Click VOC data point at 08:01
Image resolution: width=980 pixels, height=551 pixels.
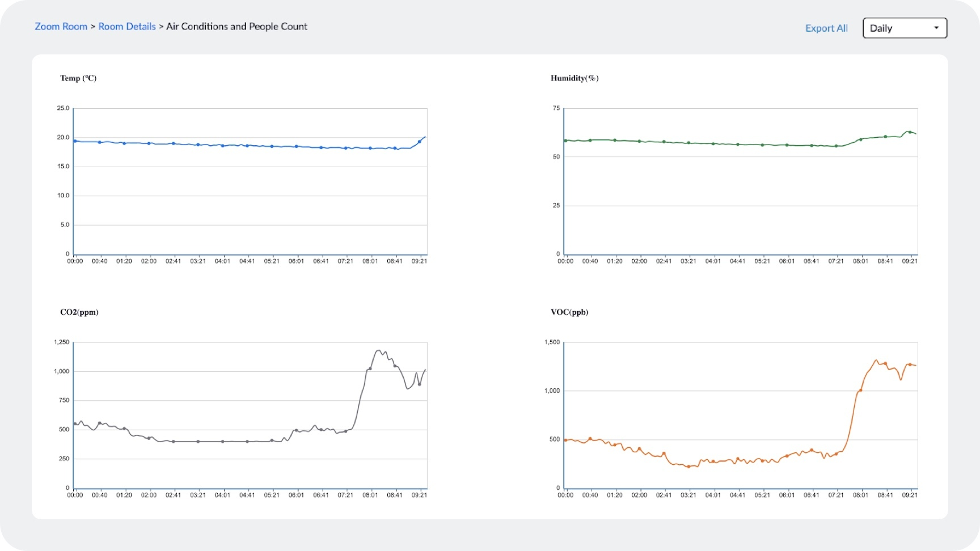pyautogui.click(x=861, y=390)
